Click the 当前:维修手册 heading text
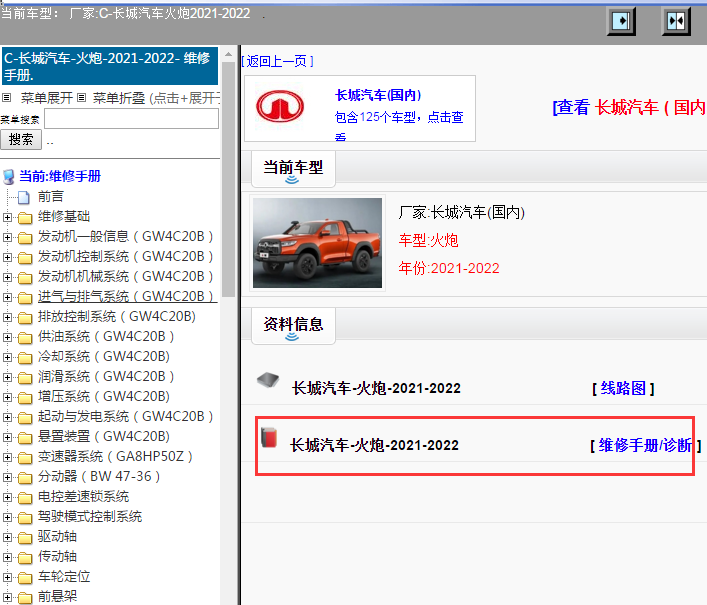 pos(60,176)
